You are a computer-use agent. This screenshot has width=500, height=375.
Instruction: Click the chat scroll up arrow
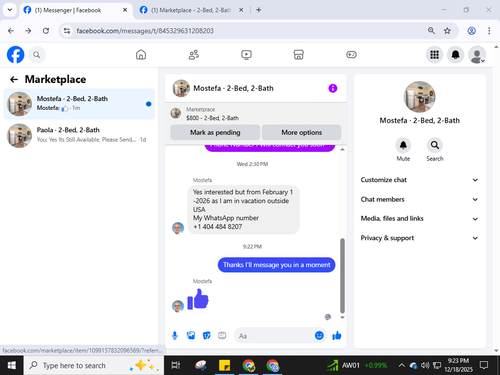click(x=342, y=149)
